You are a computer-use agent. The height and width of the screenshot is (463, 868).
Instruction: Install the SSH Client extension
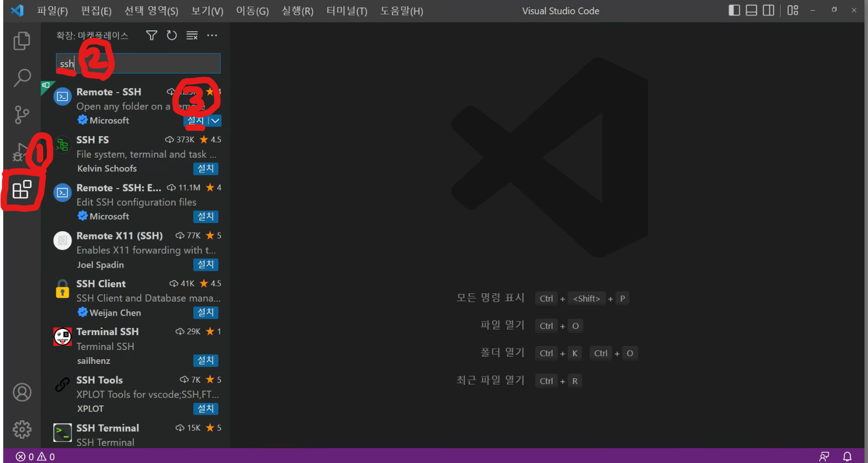[206, 312]
